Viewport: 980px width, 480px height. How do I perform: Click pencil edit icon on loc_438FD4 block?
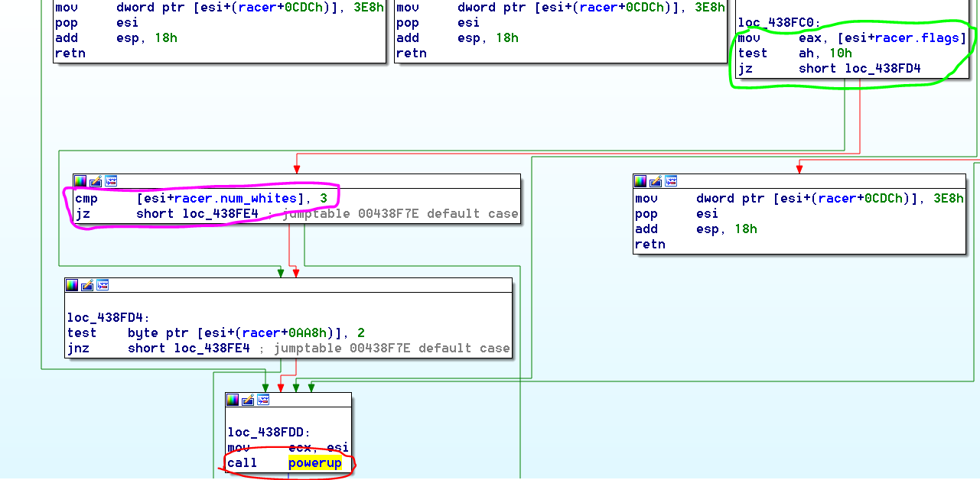(x=87, y=285)
